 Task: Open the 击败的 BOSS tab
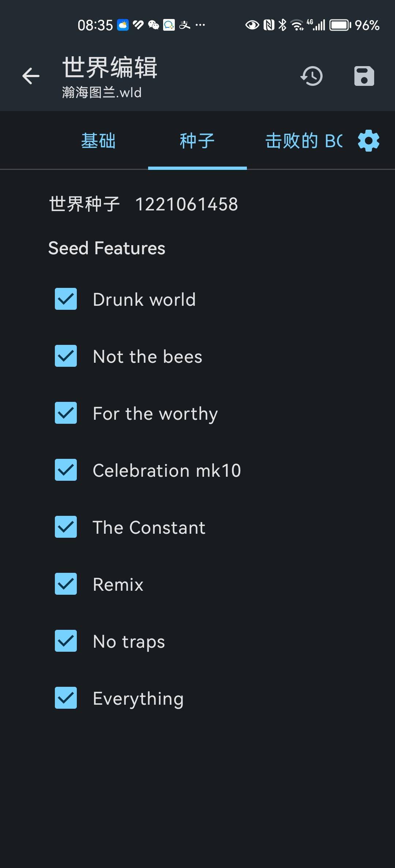(304, 141)
